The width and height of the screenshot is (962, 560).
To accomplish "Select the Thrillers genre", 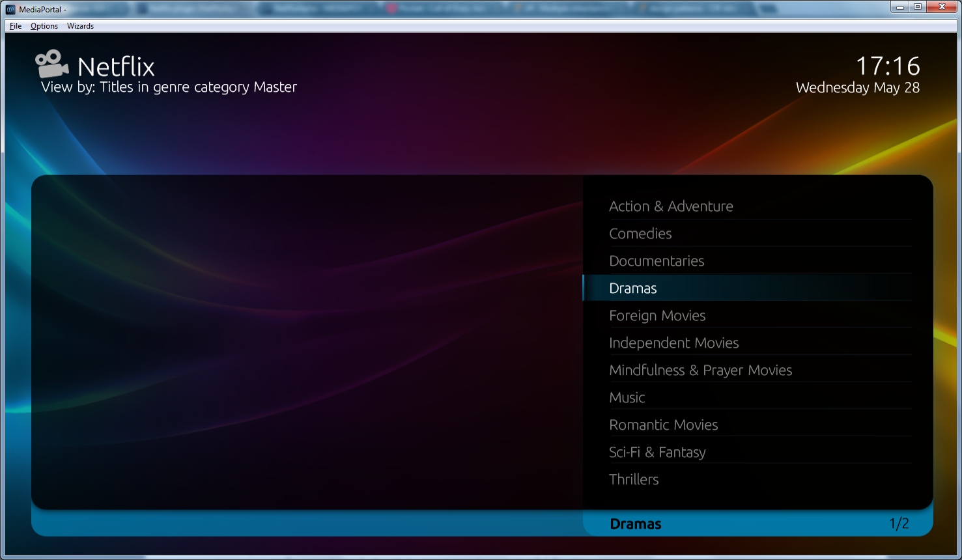I will [748, 480].
